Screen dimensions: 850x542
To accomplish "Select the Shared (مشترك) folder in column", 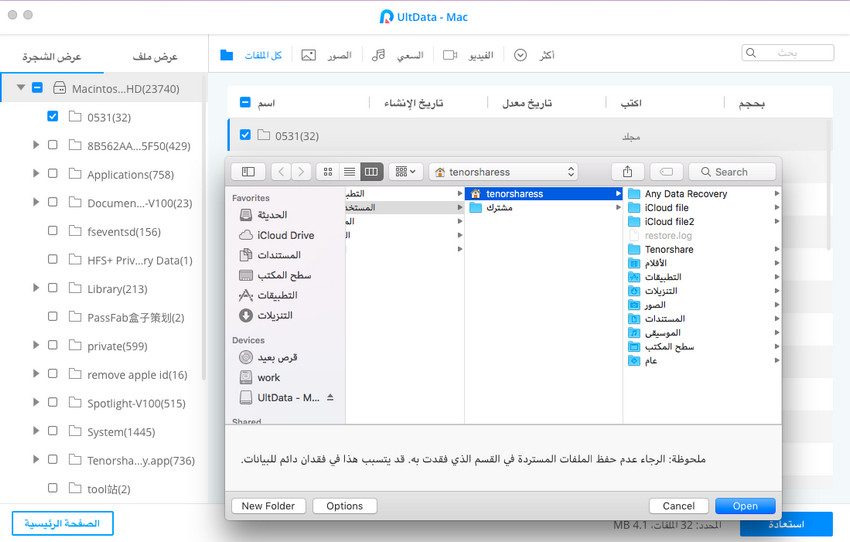I will (x=544, y=208).
